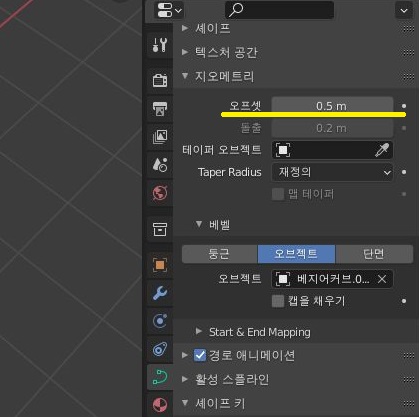Open the Output properties tab
419x417 pixels.
pos(160,109)
